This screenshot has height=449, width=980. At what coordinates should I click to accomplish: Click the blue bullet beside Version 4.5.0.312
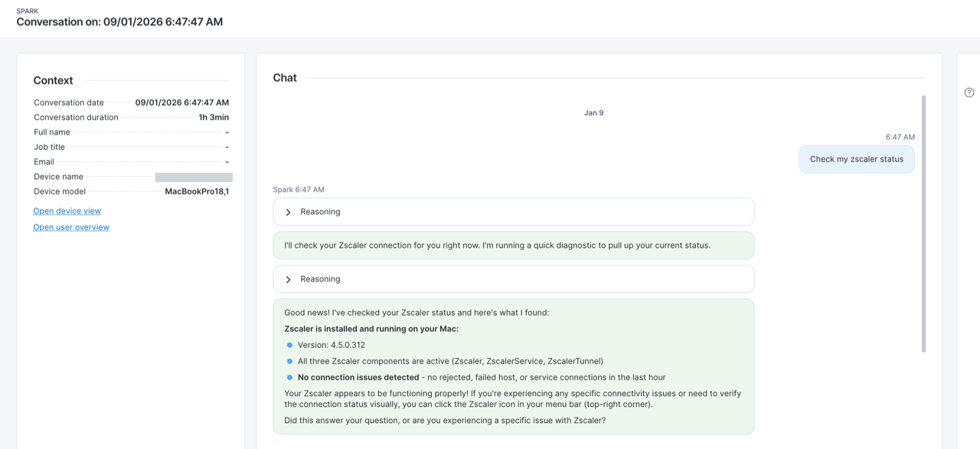(289, 345)
